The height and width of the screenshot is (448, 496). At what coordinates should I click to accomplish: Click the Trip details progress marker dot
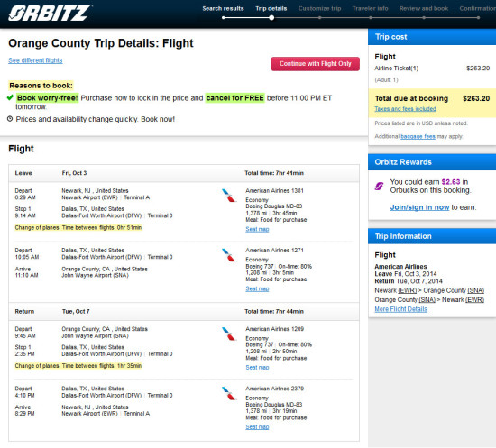coord(271,18)
